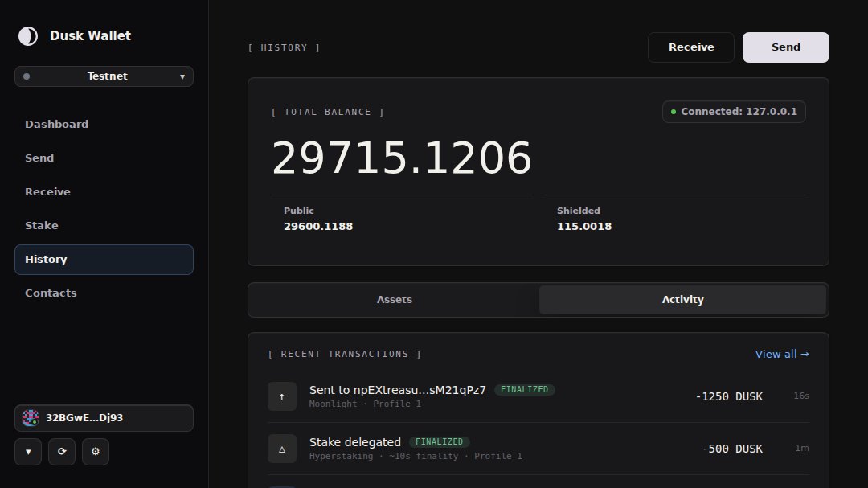This screenshot has width=868, height=488.
Task: Open the Receive page from sidebar
Action: [104, 191]
